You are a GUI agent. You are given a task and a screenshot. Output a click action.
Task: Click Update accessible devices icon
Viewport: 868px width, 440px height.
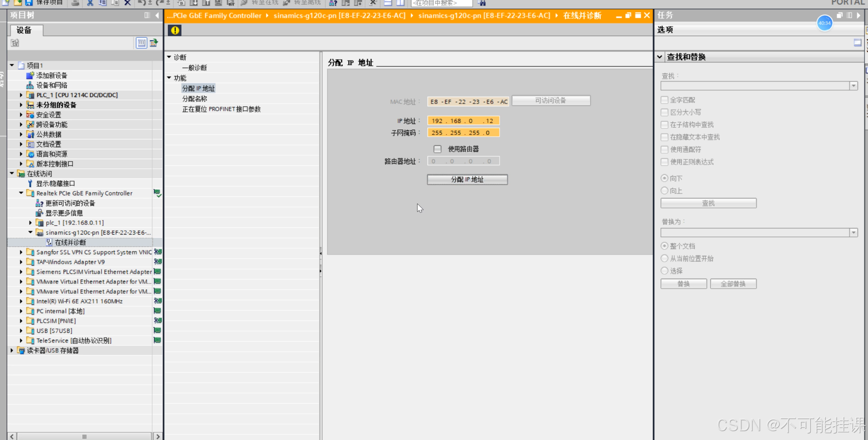[39, 203]
